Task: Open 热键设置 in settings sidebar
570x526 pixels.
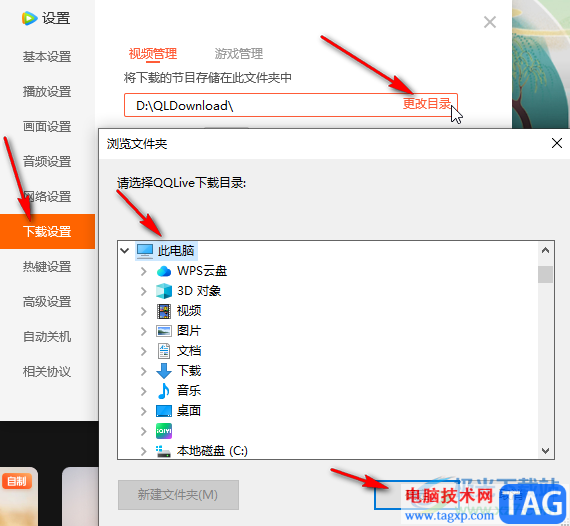Action: coord(47,266)
